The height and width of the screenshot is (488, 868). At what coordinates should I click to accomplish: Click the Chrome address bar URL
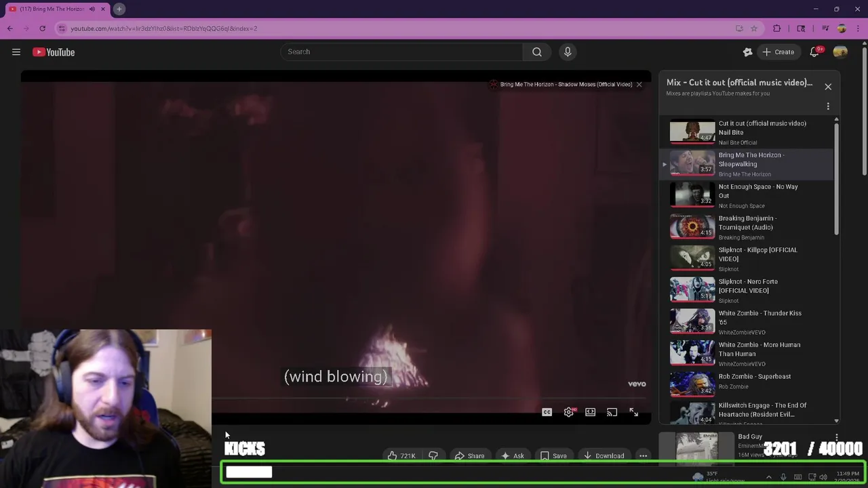163,28
